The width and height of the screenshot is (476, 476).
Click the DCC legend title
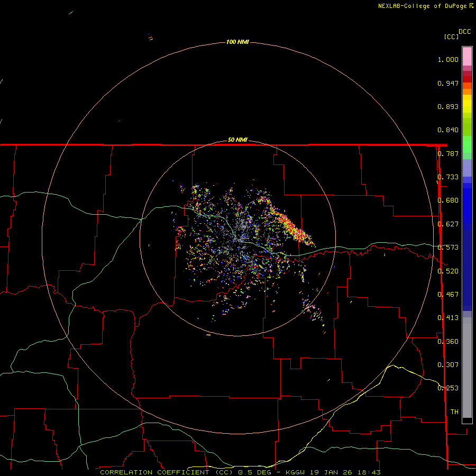coord(464,32)
